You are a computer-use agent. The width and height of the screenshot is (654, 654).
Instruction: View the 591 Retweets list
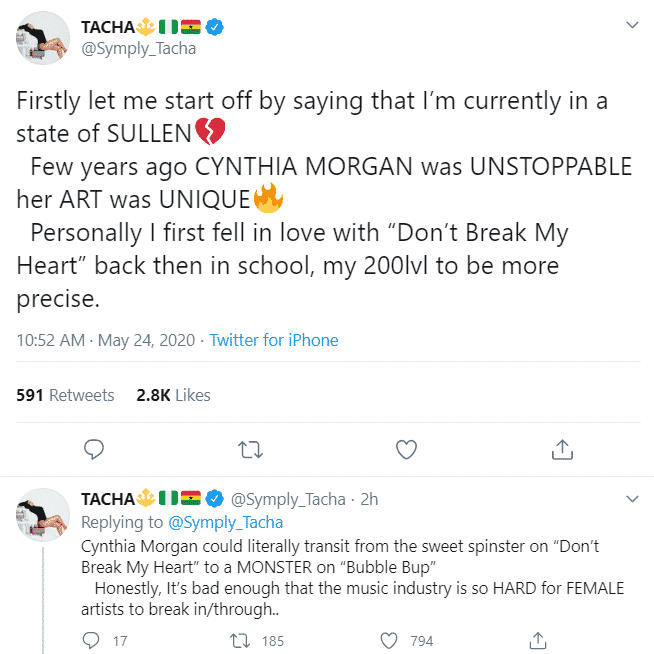pos(65,395)
